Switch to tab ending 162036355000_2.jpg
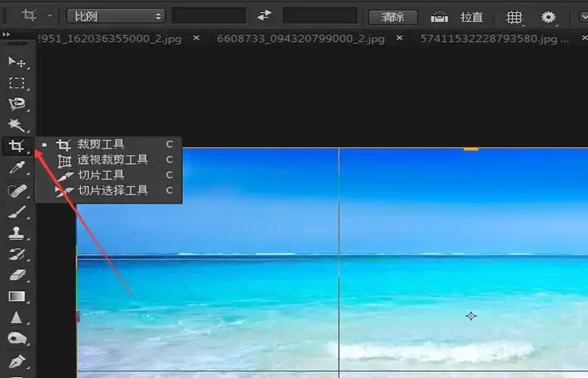The image size is (588, 378). [x=110, y=39]
